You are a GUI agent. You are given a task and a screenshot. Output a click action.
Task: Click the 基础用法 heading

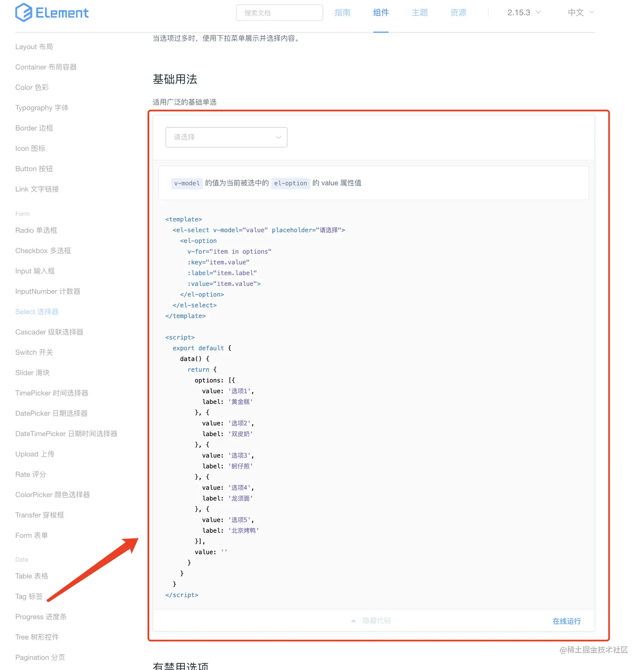(x=175, y=79)
